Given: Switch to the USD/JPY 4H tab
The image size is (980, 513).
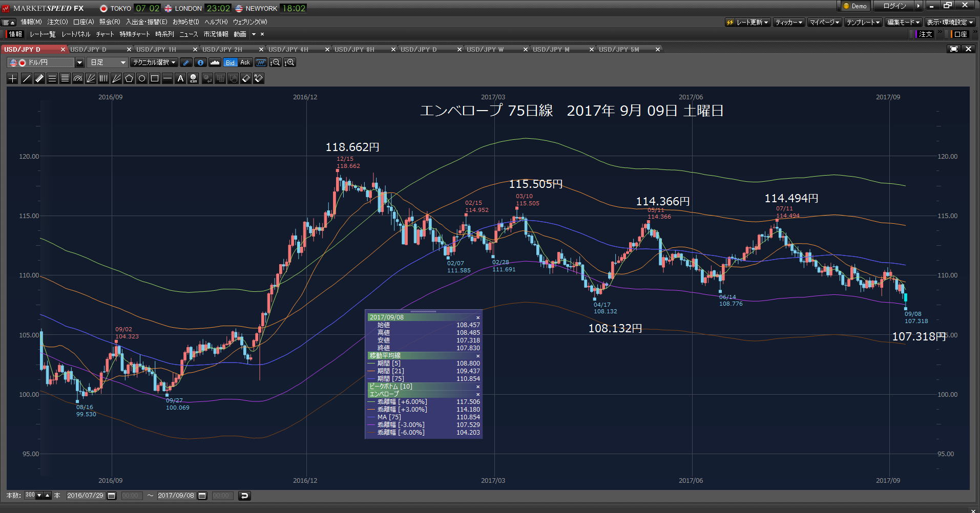Looking at the screenshot, I should [x=288, y=50].
